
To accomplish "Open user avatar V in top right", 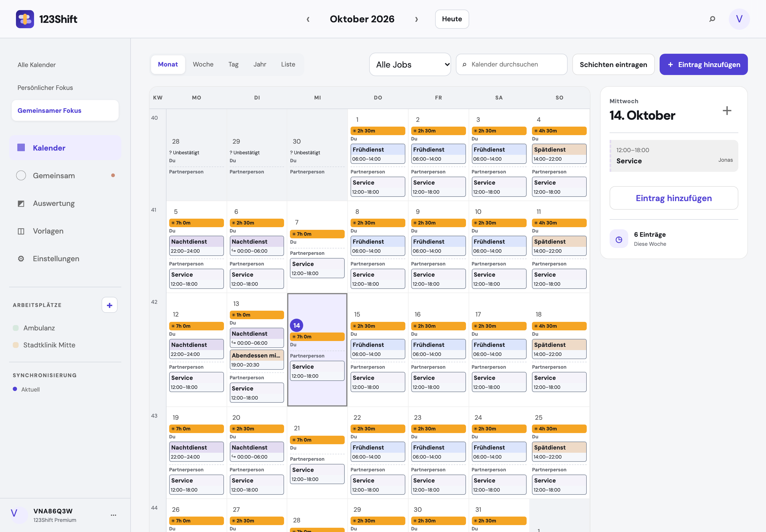I will coord(739,19).
